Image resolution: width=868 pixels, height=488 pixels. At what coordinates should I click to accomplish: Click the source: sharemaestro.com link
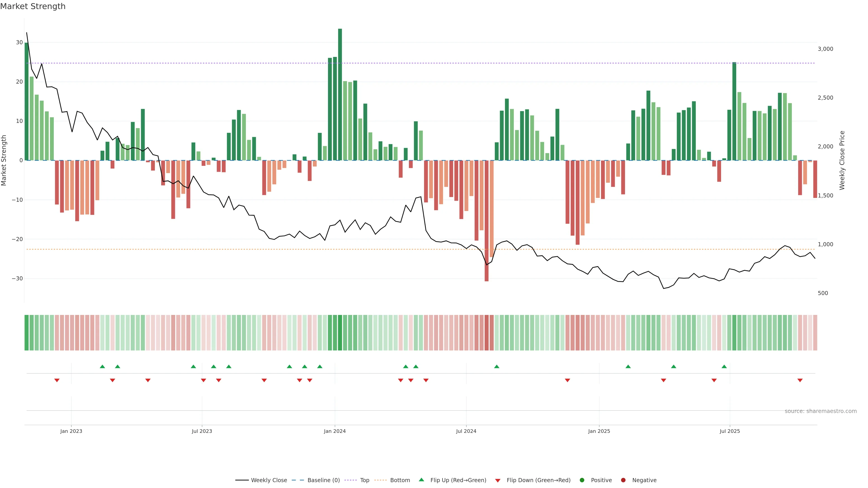click(x=821, y=411)
